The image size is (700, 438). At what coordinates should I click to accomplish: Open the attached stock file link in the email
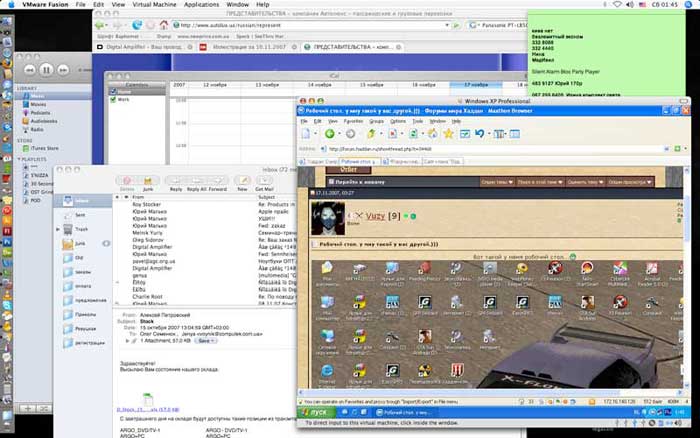(148, 409)
